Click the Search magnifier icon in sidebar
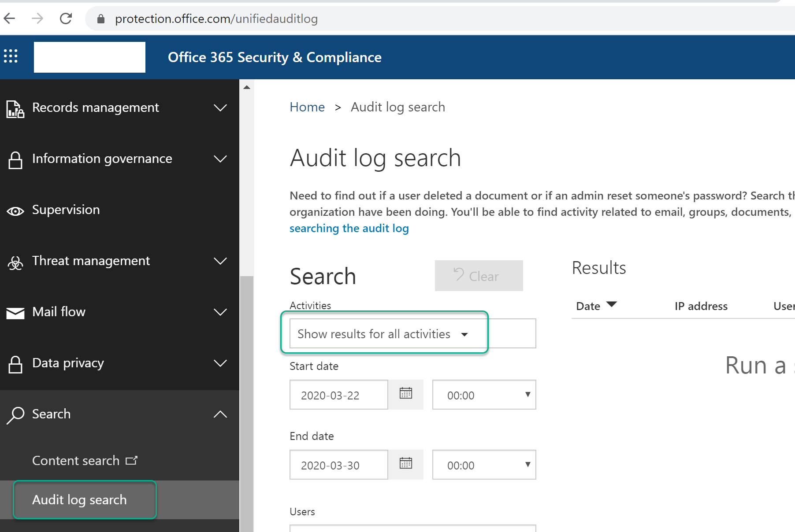Viewport: 795px width, 532px height. 15,415
